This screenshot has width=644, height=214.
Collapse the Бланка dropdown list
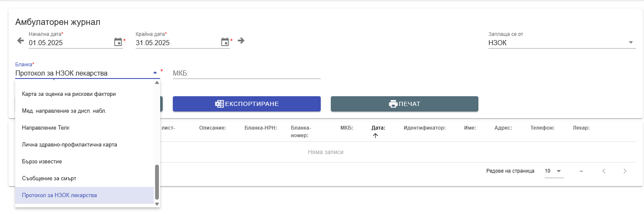coord(155,73)
